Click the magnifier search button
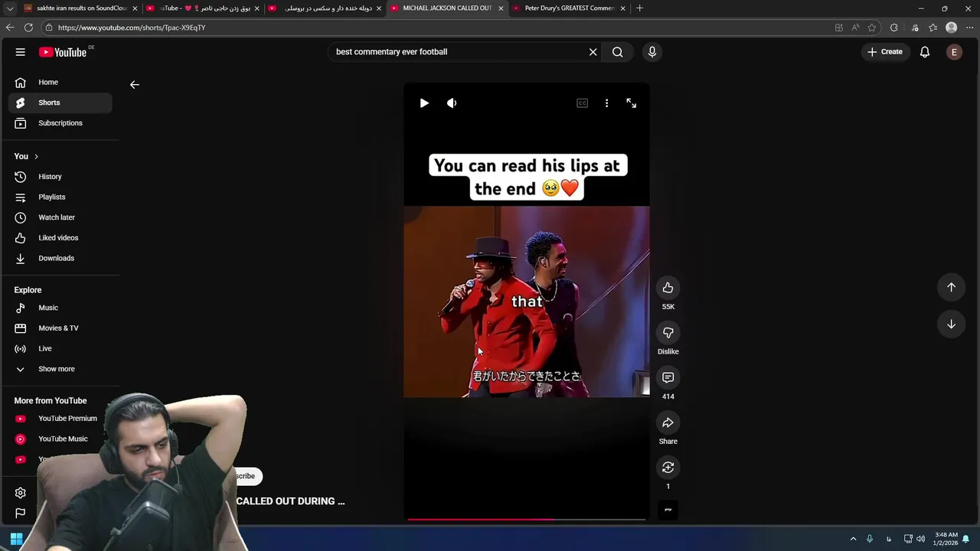This screenshot has width=980, height=551. [x=618, y=52]
